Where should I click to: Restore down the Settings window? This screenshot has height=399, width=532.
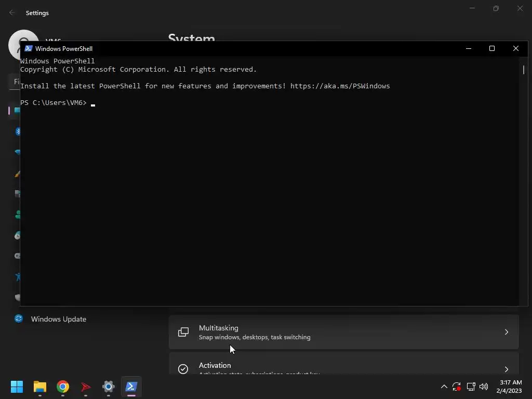pyautogui.click(x=496, y=8)
